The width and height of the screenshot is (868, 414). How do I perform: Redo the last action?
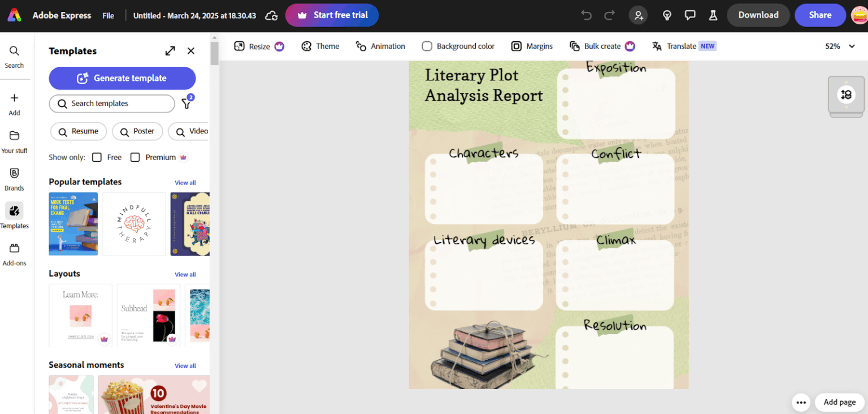point(609,15)
